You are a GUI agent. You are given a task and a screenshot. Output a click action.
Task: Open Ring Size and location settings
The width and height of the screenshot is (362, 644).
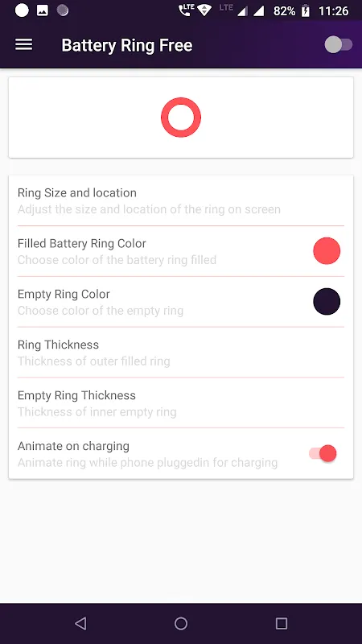181,200
